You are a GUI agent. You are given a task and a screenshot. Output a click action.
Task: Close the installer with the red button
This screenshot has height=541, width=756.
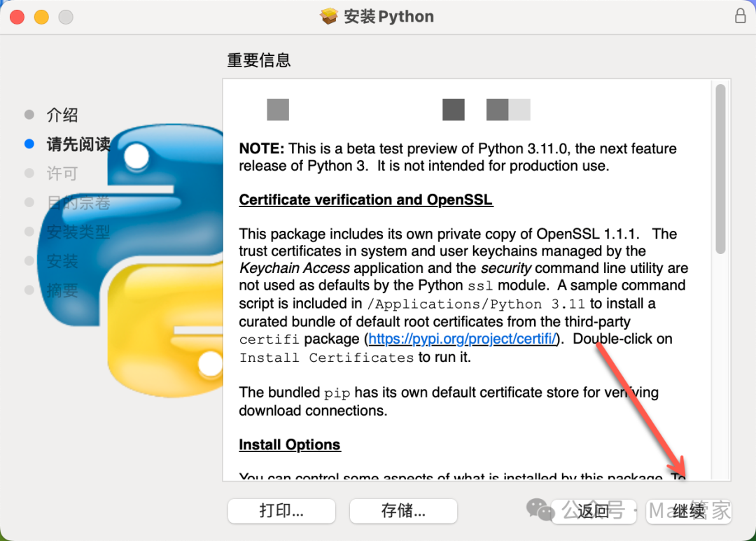tap(17, 17)
